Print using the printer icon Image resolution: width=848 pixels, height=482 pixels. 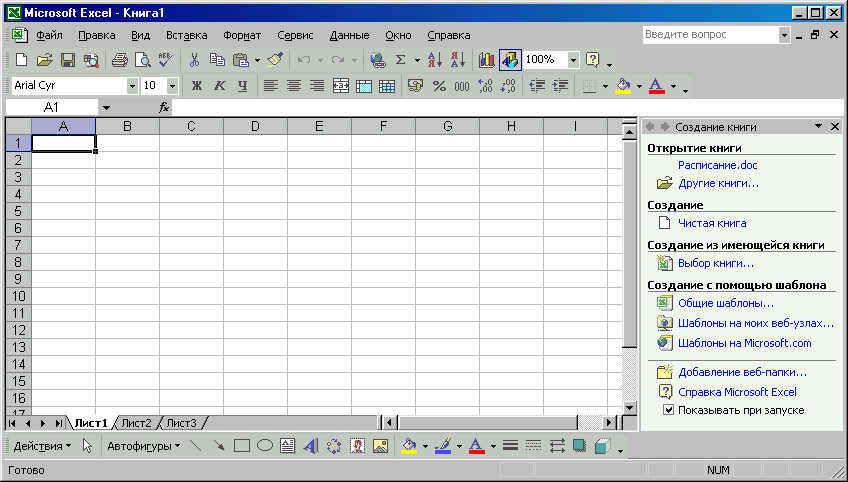click(x=119, y=60)
